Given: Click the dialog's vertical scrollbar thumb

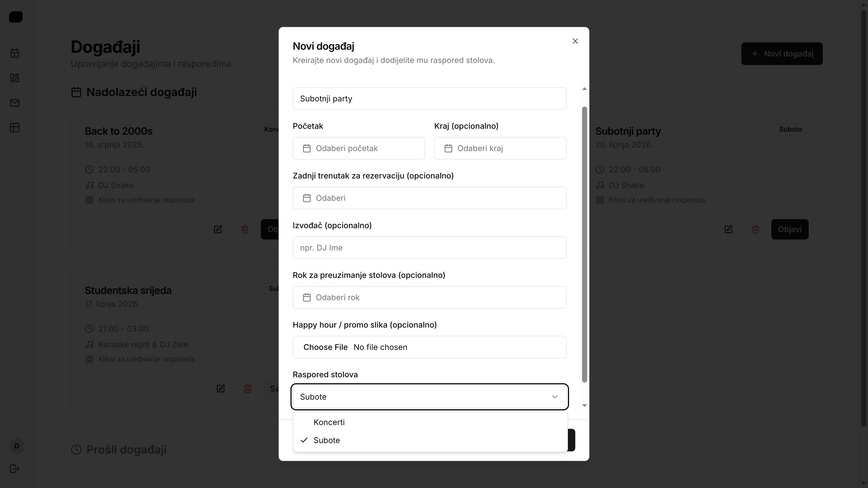Looking at the screenshot, I should click(584, 244).
